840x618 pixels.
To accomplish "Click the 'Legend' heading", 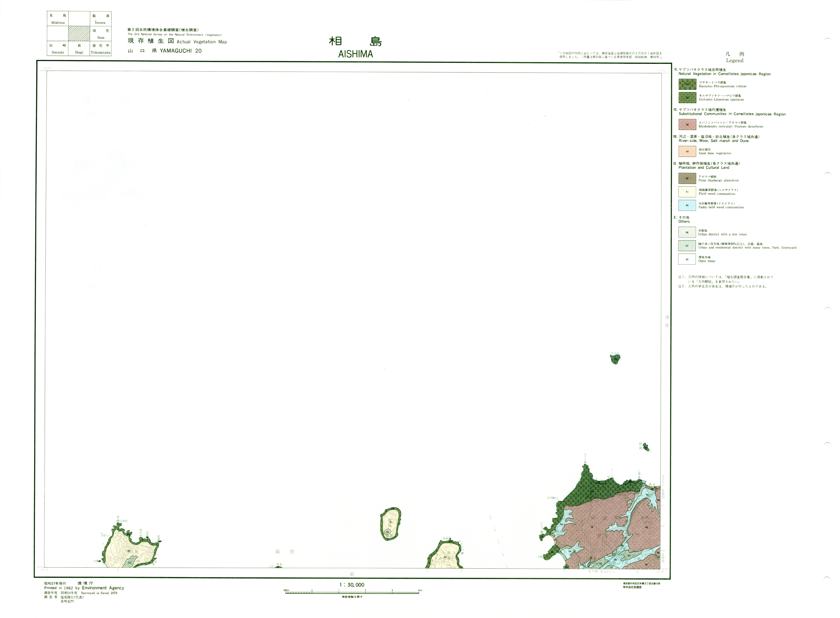I will [x=734, y=60].
